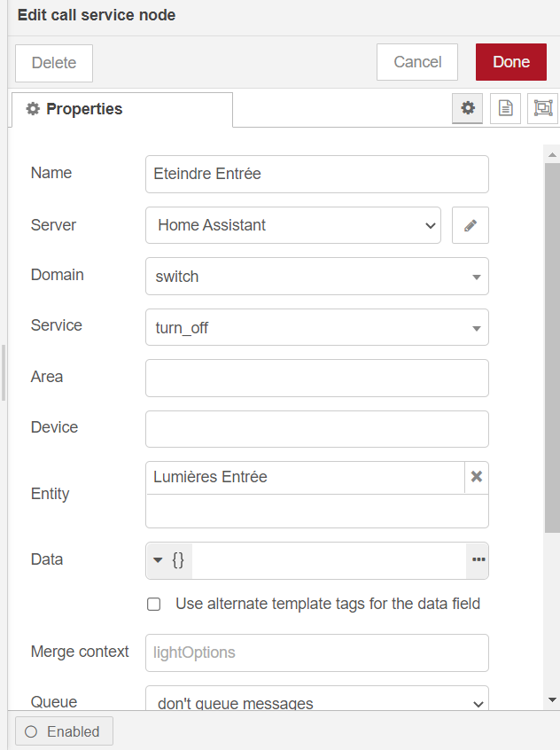Delete this call service node
Screen dimensions: 560x750
tap(54, 63)
